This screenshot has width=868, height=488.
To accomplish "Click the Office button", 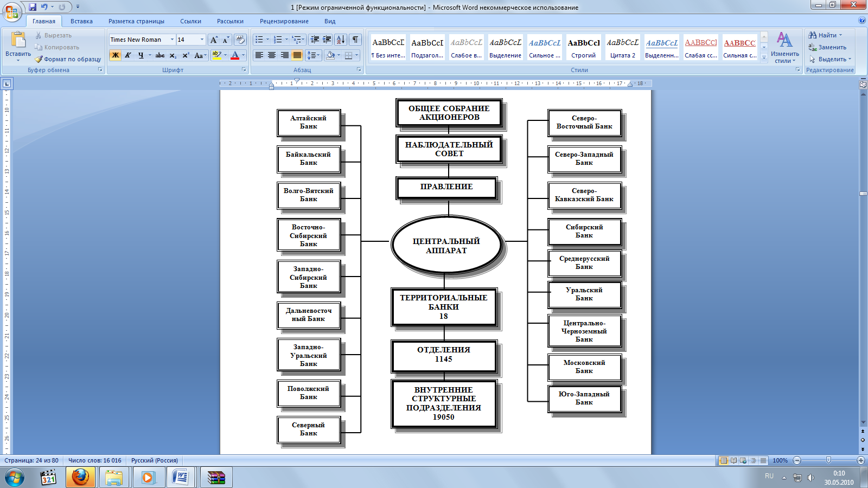I will (12, 11).
